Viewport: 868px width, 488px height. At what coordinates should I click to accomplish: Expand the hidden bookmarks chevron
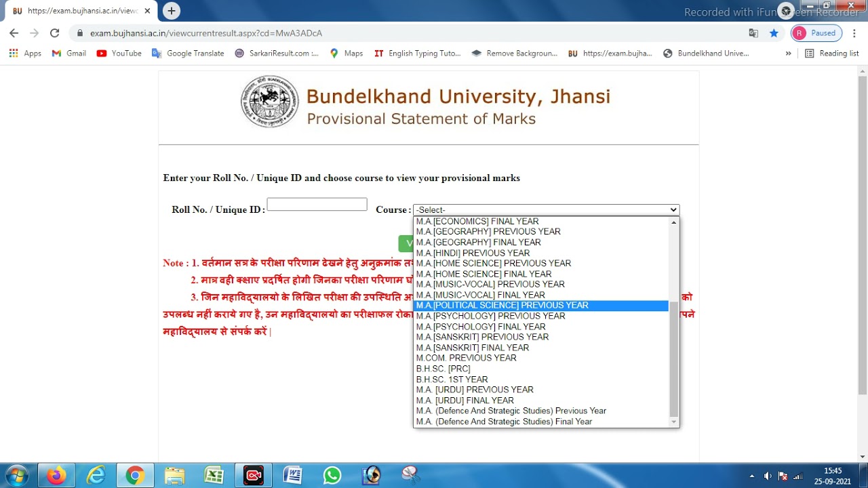pyautogui.click(x=788, y=53)
